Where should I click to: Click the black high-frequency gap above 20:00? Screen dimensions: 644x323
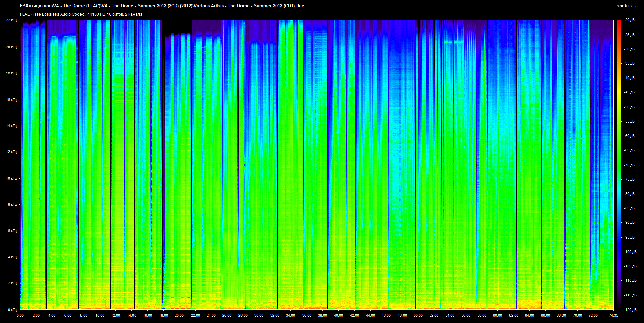pos(176,26)
